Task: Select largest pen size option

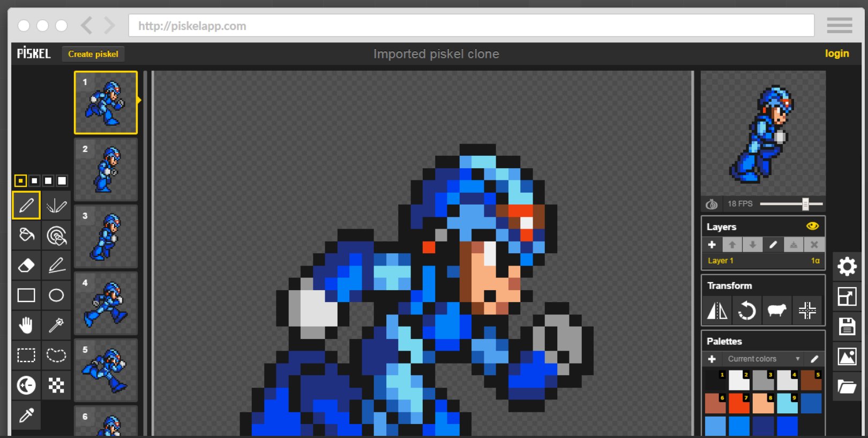Action: tap(62, 180)
